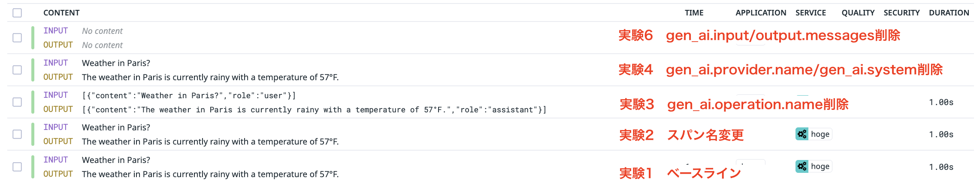
Task: Click the SECURITY column header
Action: point(901,13)
